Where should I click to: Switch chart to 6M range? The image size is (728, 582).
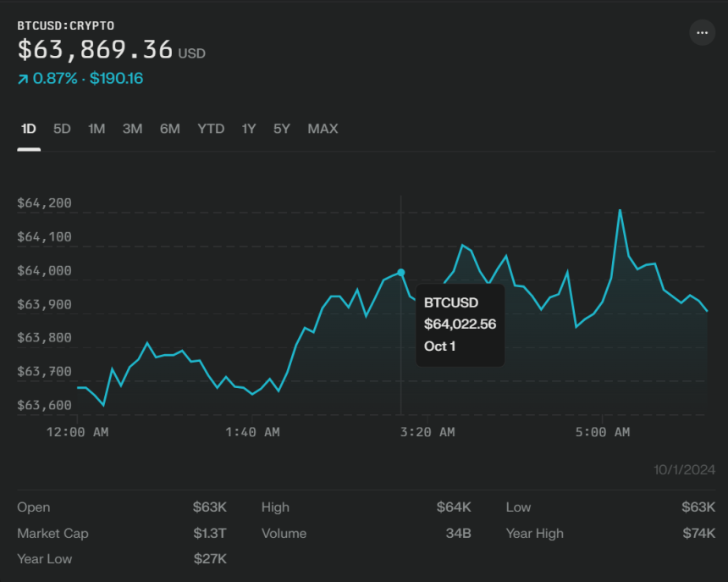(170, 129)
